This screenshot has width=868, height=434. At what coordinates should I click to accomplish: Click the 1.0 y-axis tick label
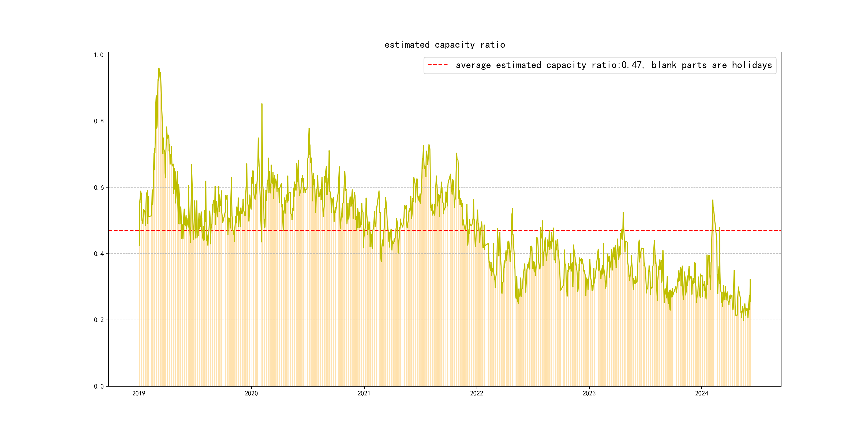click(x=98, y=55)
